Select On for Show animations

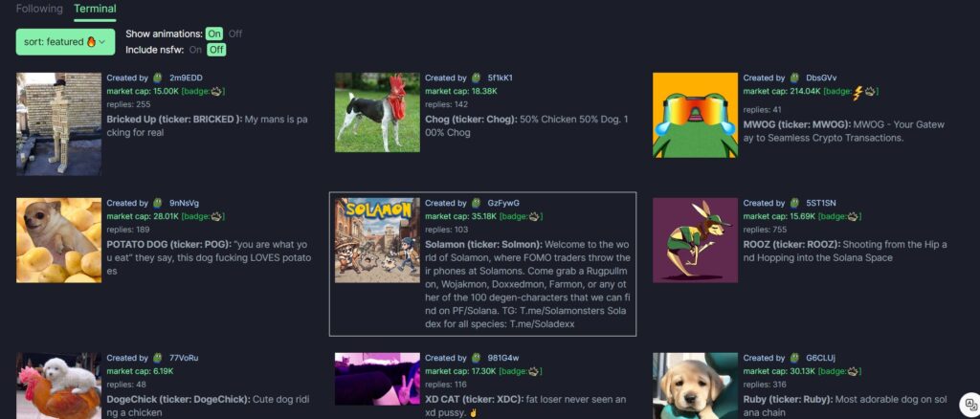(x=214, y=33)
